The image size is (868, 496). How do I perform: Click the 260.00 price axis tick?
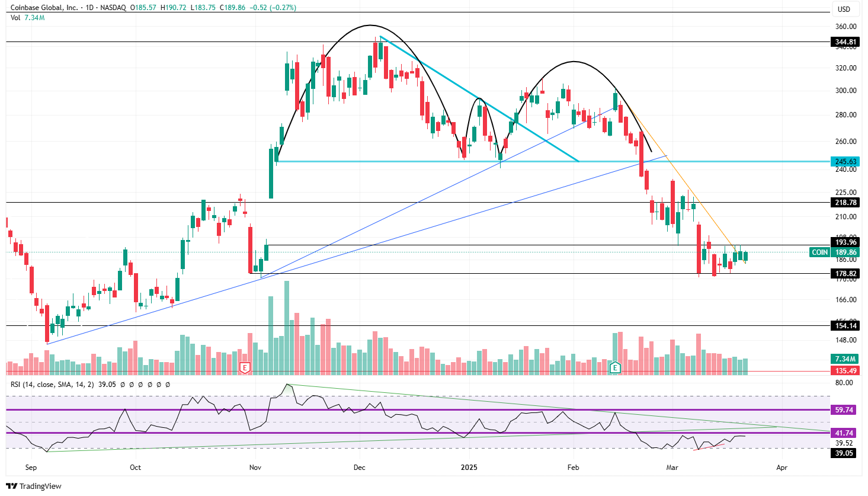[845, 142]
